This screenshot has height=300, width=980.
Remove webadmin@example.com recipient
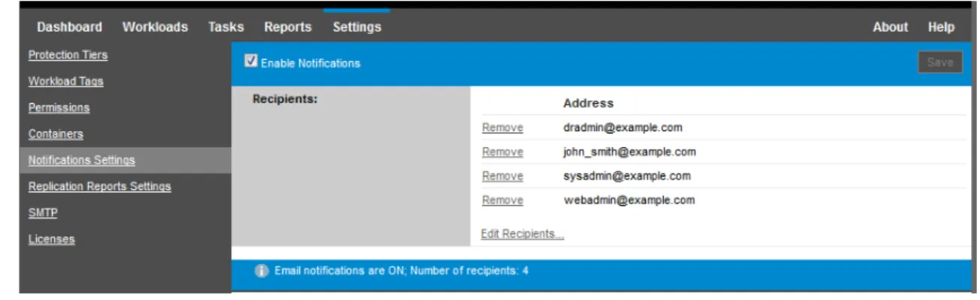(x=502, y=201)
